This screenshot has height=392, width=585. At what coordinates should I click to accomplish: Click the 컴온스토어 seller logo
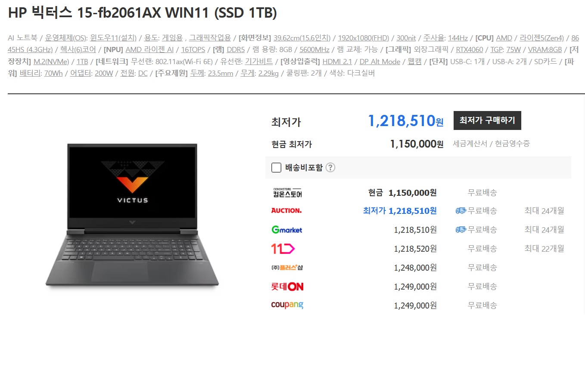[287, 192]
